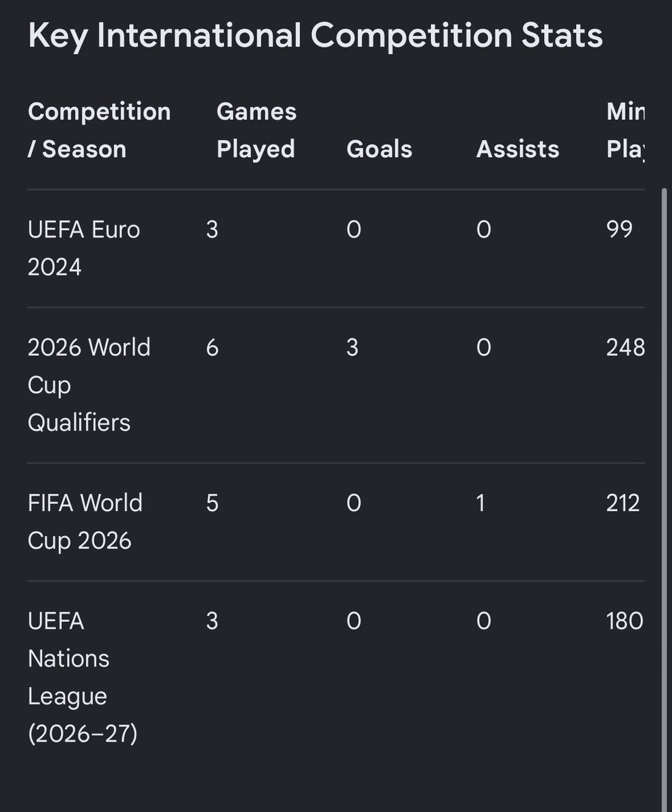Click the Key International Competition Stats heading

point(315,36)
